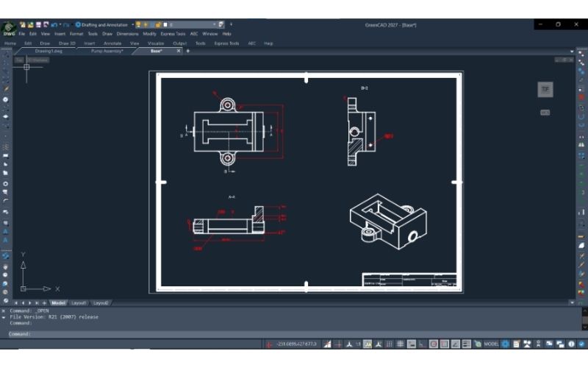
Task: Click the red coordinate marker icon in status bar
Action: (x=269, y=344)
